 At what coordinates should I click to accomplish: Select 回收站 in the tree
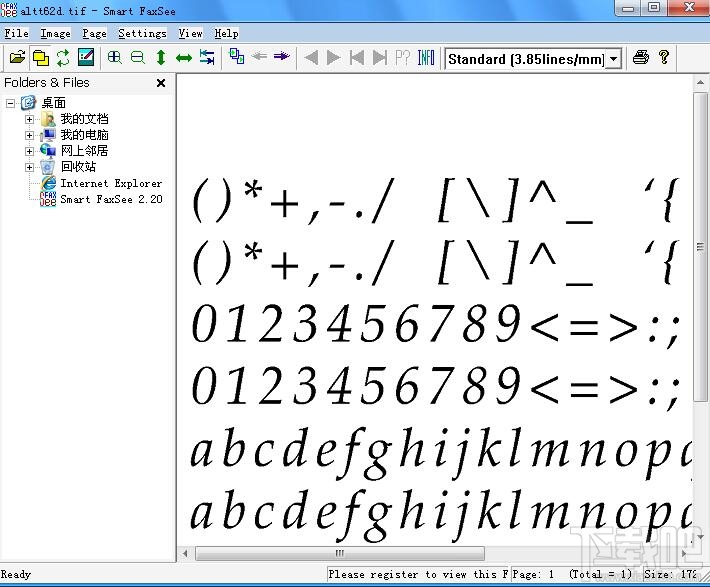click(78, 167)
